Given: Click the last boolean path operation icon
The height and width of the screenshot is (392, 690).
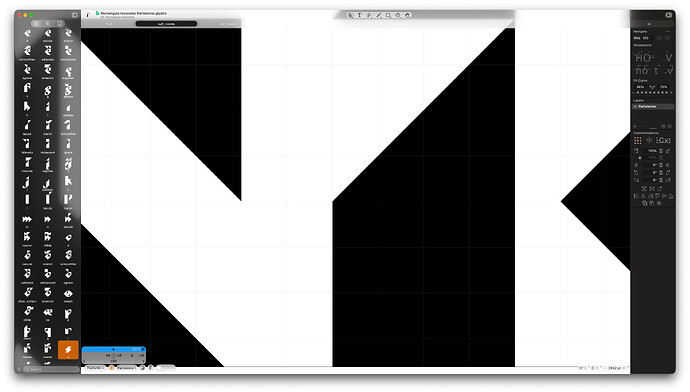Looking at the screenshot, I should (x=659, y=203).
